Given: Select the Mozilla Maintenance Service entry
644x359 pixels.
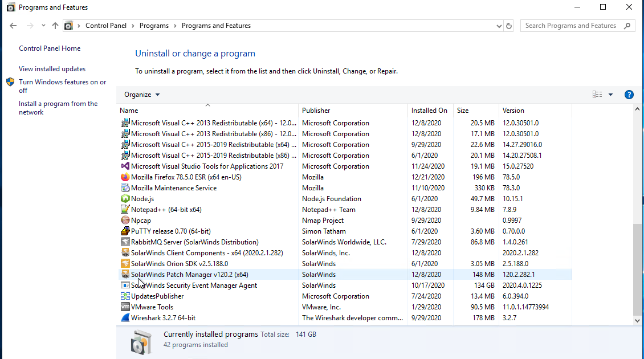Looking at the screenshot, I should tap(174, 187).
